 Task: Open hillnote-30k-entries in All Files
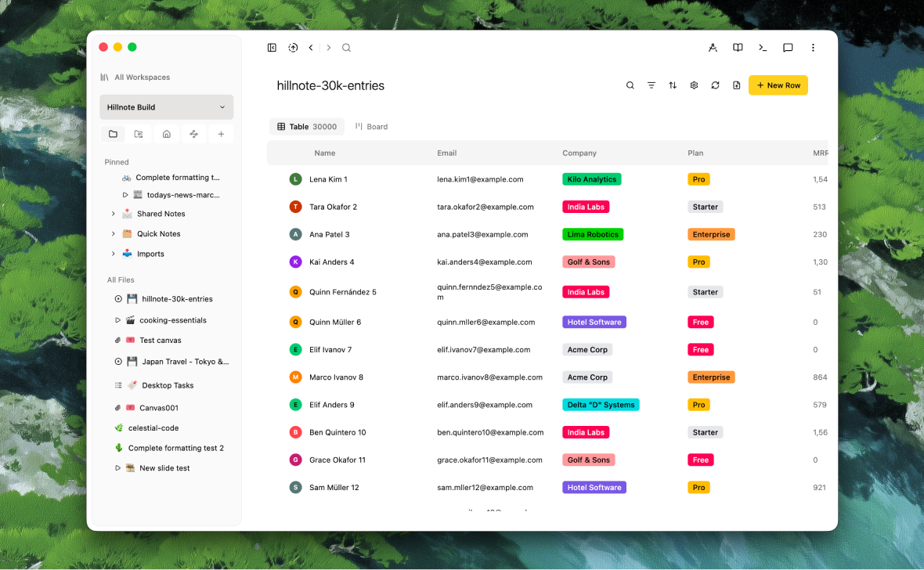tap(178, 299)
